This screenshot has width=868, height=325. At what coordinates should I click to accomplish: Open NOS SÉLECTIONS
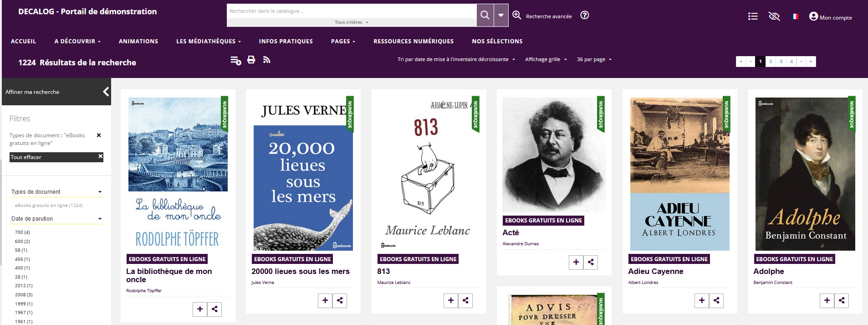point(497,41)
